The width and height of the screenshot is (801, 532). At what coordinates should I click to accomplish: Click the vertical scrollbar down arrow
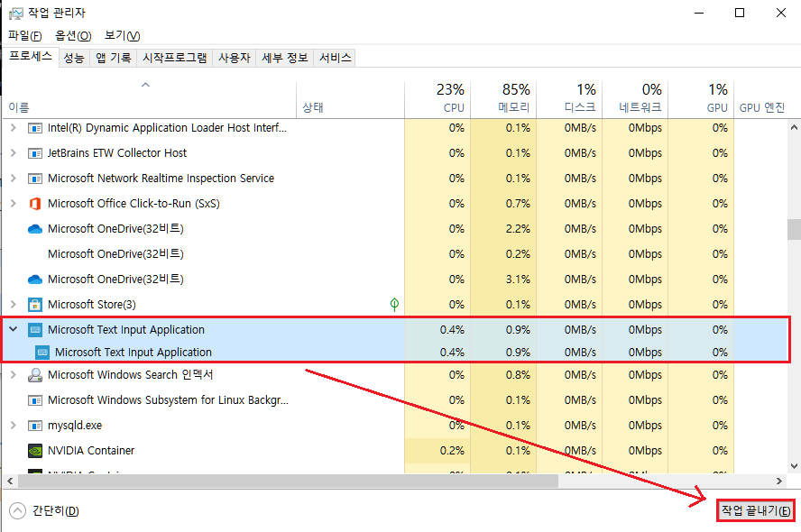(794, 465)
